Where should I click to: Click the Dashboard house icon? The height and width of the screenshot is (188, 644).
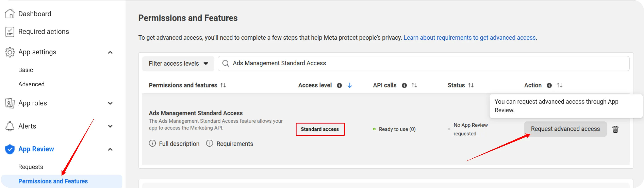[10, 14]
